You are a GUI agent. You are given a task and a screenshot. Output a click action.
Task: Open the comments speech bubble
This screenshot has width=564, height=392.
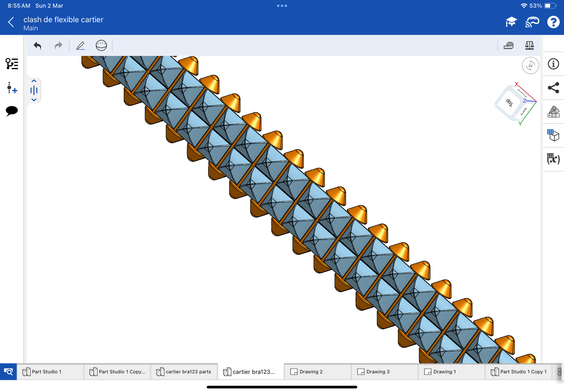click(12, 111)
